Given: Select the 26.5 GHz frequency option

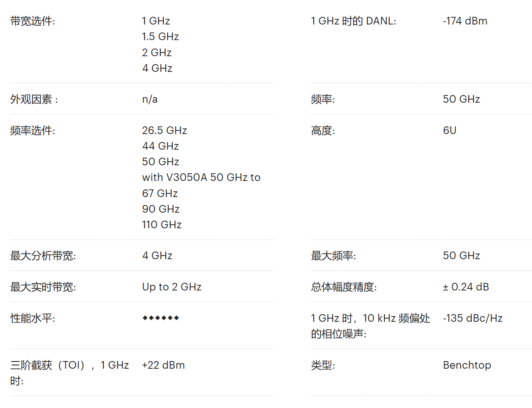Looking at the screenshot, I should point(164,130).
